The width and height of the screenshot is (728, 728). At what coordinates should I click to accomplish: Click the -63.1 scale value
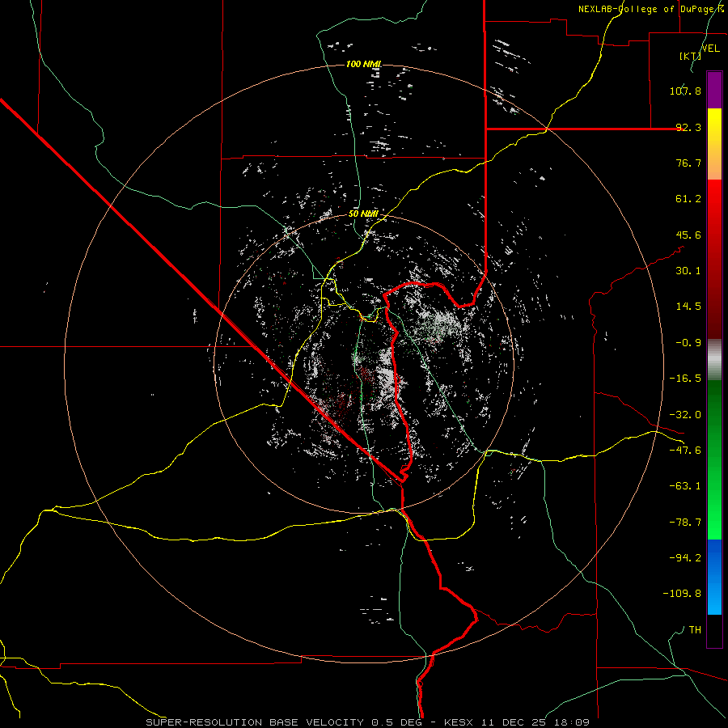685,486
